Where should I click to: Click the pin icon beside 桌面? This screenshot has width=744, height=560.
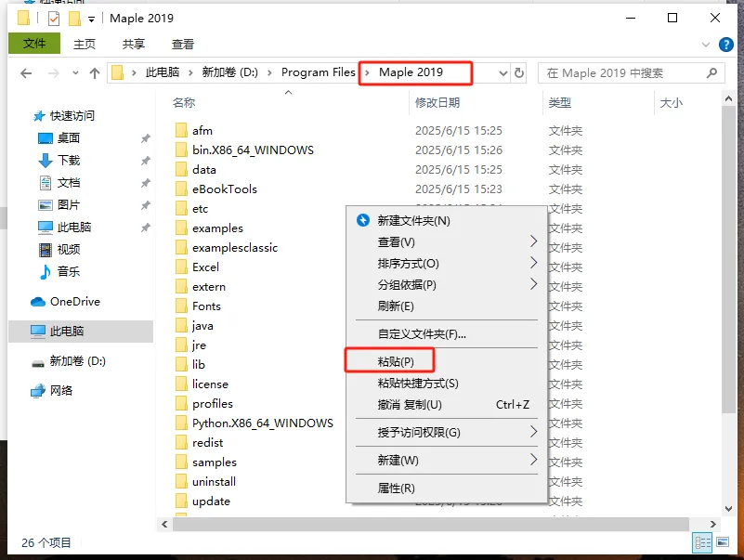point(145,138)
